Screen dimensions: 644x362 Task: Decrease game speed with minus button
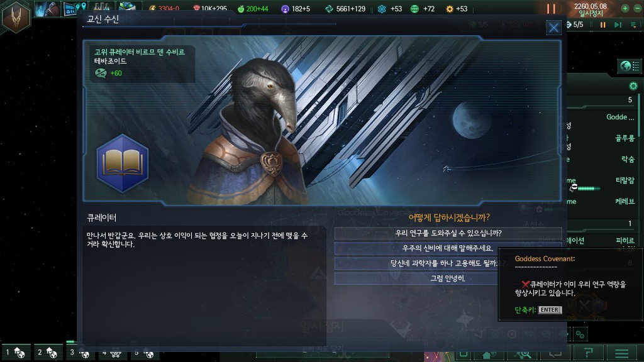[638, 8]
